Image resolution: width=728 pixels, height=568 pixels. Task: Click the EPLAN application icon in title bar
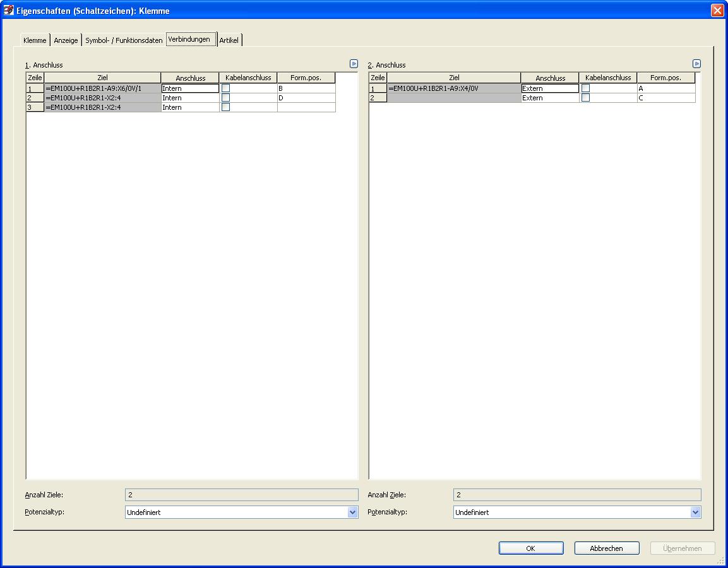click(x=8, y=10)
